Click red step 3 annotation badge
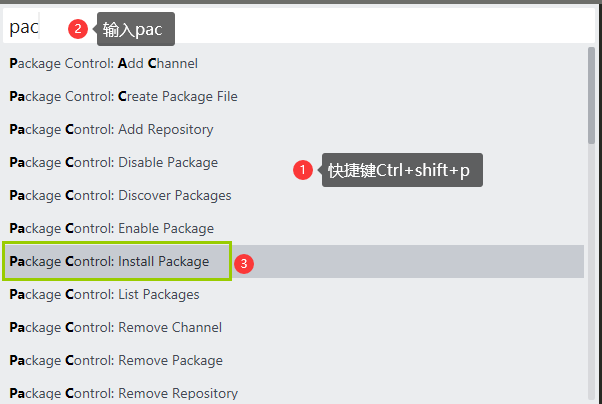 [243, 264]
